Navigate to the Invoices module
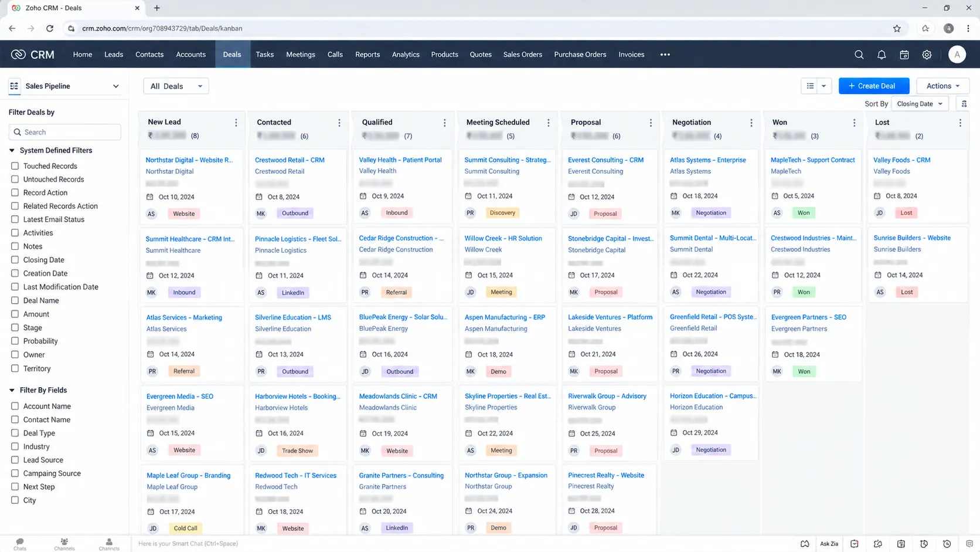980x552 pixels. coord(631,55)
